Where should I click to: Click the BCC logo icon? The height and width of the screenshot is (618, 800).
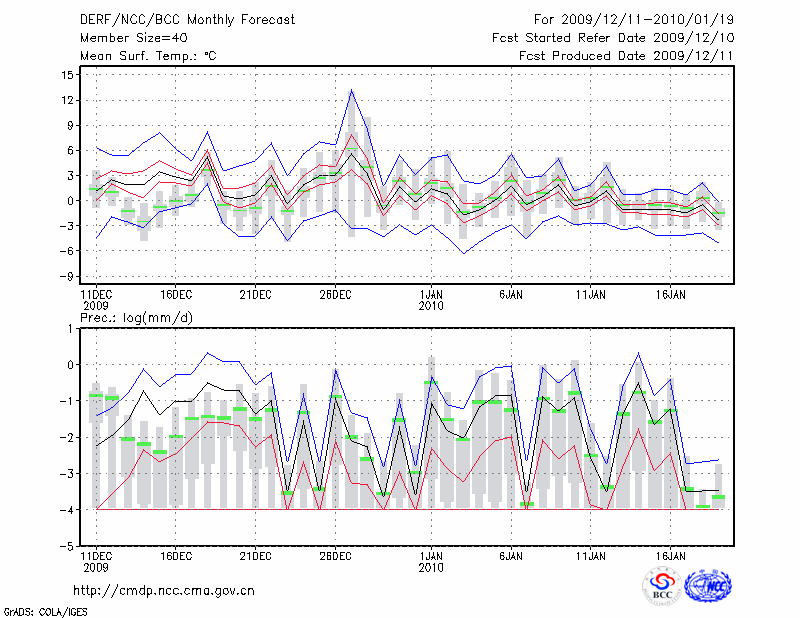click(661, 586)
